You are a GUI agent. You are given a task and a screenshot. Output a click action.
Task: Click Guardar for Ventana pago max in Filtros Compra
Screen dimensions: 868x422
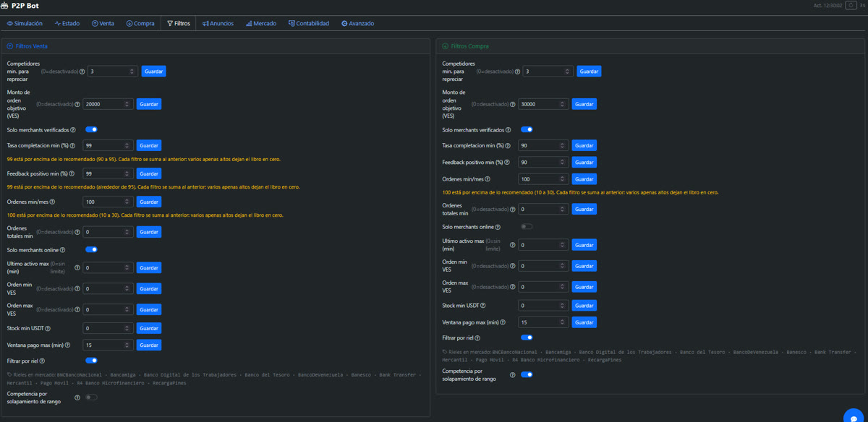click(x=584, y=322)
